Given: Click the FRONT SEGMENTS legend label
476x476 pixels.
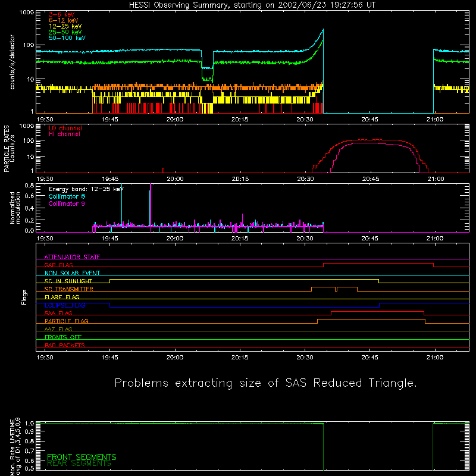Looking at the screenshot, I should (82, 457).
